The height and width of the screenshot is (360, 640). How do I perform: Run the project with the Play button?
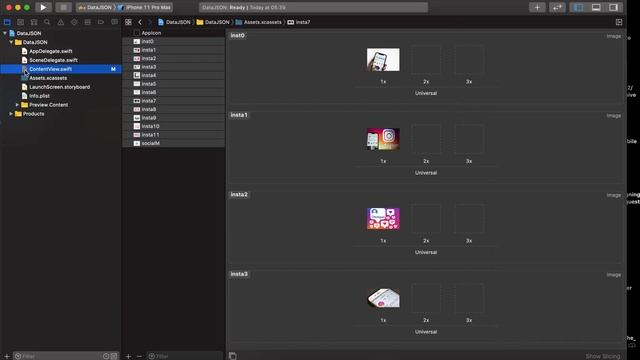click(x=43, y=7)
